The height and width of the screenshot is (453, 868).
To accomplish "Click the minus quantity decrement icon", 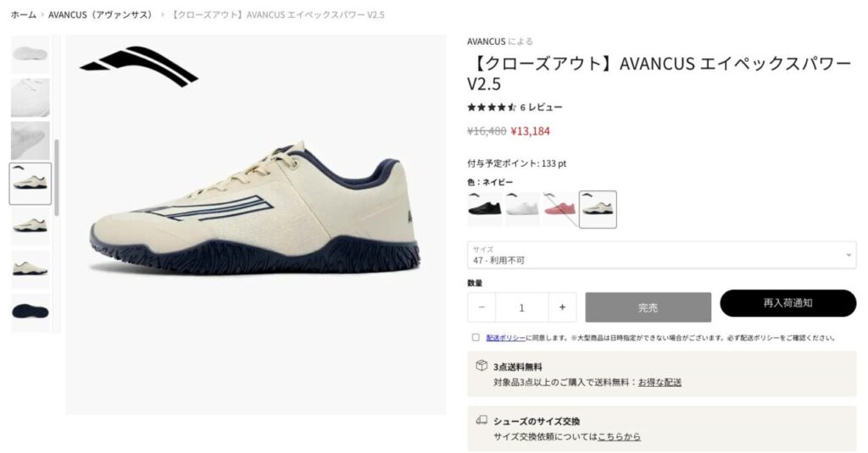I will click(x=481, y=307).
